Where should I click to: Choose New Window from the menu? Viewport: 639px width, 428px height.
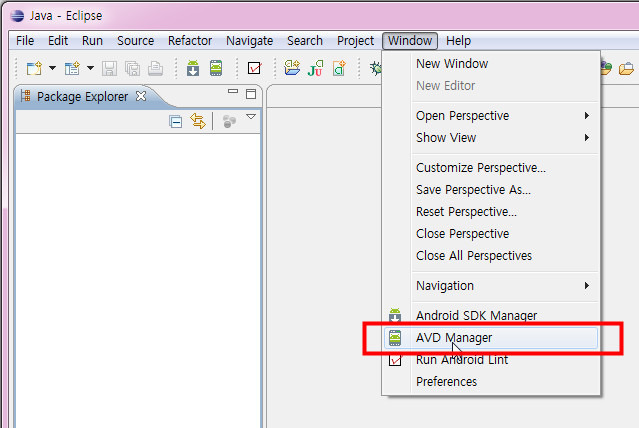[491, 64]
